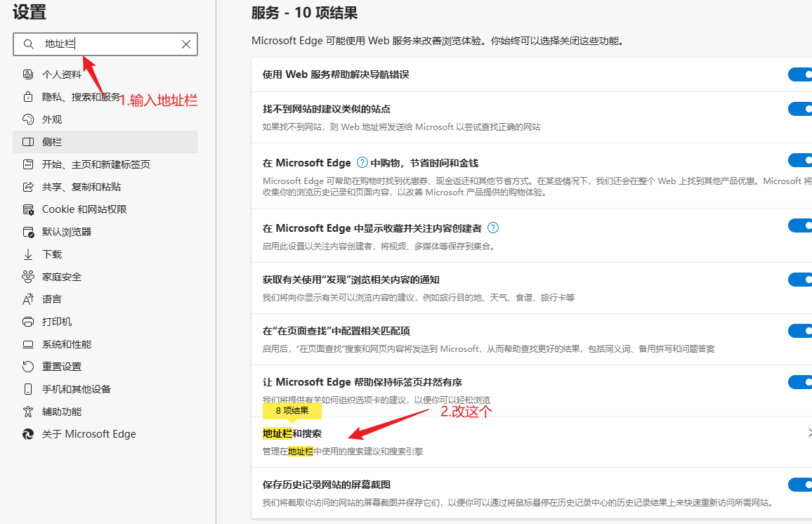
Task: Open the 地址栏和搜索 settings entry
Action: [x=293, y=433]
